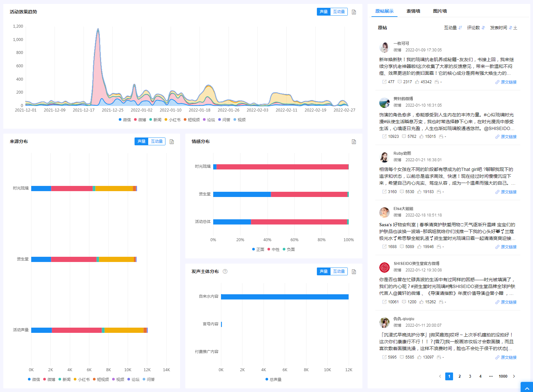Click avatar of 一枚可可
533x392 pixels.
click(384, 47)
